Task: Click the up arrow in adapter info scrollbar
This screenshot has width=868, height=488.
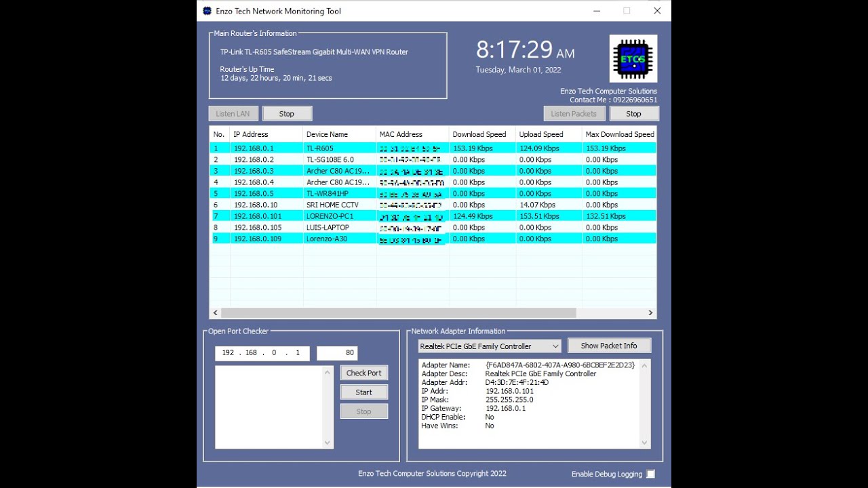Action: coord(645,366)
